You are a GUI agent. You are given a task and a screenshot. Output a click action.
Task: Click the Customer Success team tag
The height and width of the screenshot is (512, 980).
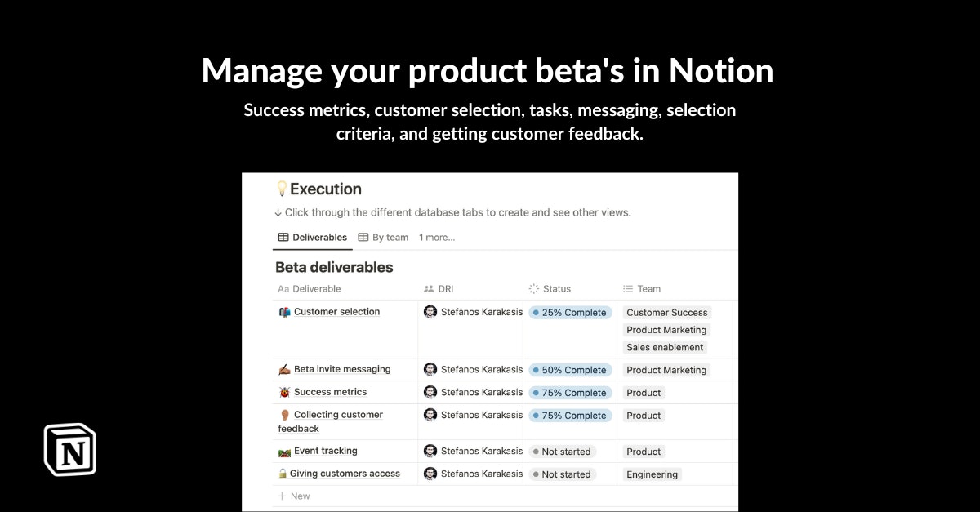tap(666, 313)
